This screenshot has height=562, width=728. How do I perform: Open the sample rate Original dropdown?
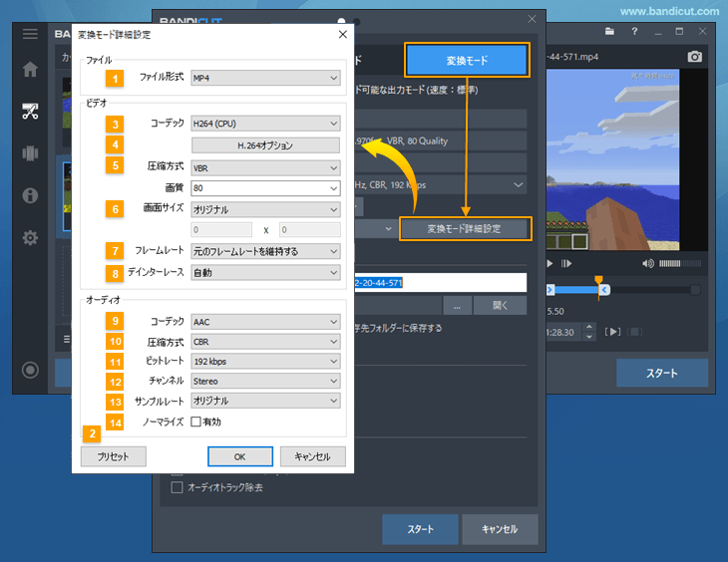[x=265, y=401]
